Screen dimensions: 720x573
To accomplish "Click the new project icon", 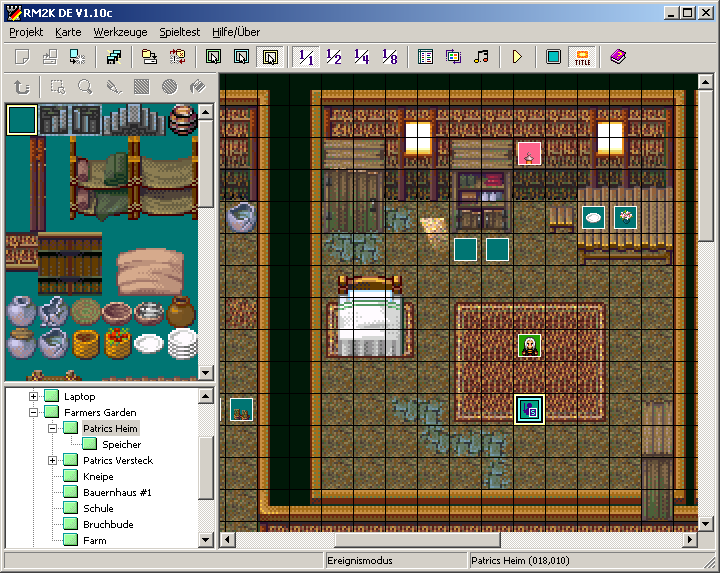I will tap(21, 57).
